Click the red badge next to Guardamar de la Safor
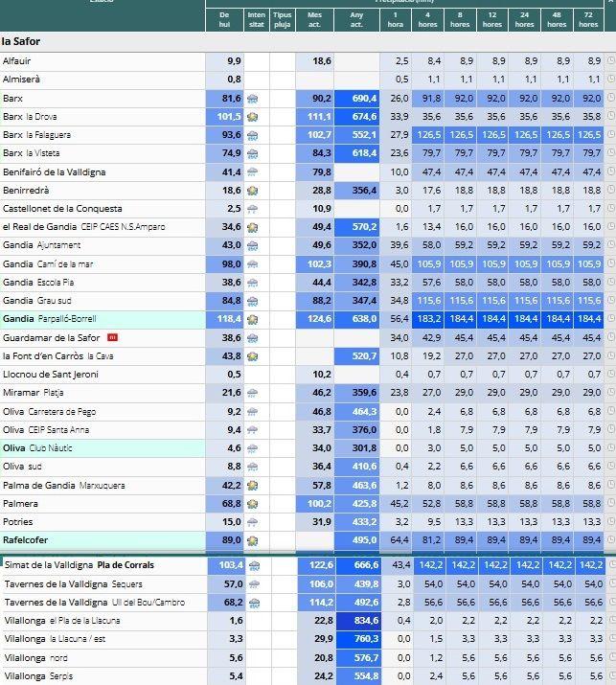 click(113, 337)
